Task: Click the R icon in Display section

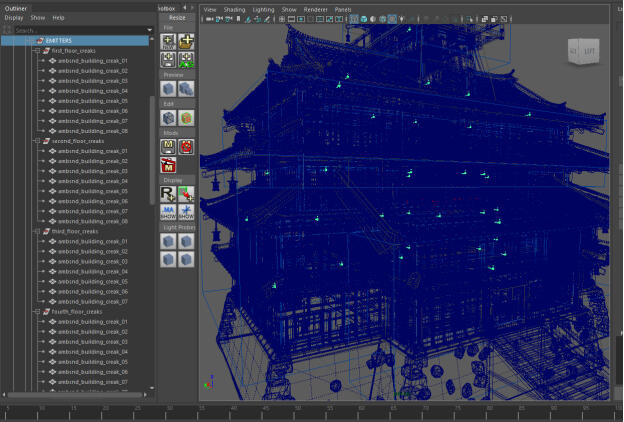Action: pyautogui.click(x=168, y=193)
